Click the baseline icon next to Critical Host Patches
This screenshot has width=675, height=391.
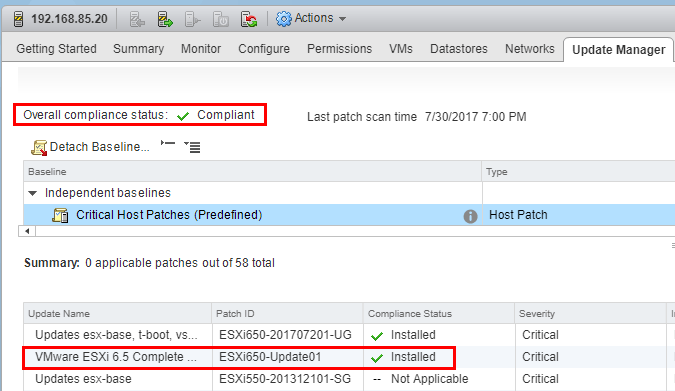pyautogui.click(x=60, y=215)
